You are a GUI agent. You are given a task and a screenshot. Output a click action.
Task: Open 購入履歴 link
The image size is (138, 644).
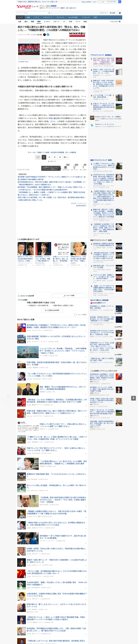click(112, 13)
